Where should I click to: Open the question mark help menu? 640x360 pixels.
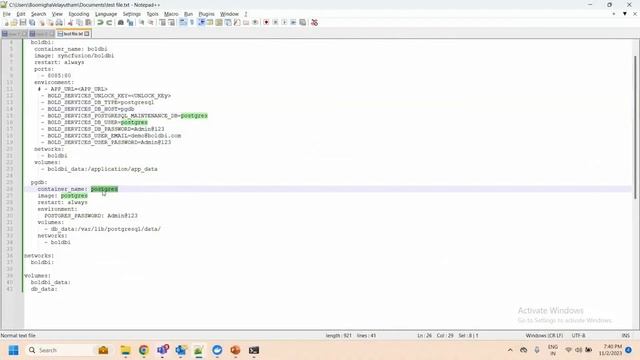point(246,14)
